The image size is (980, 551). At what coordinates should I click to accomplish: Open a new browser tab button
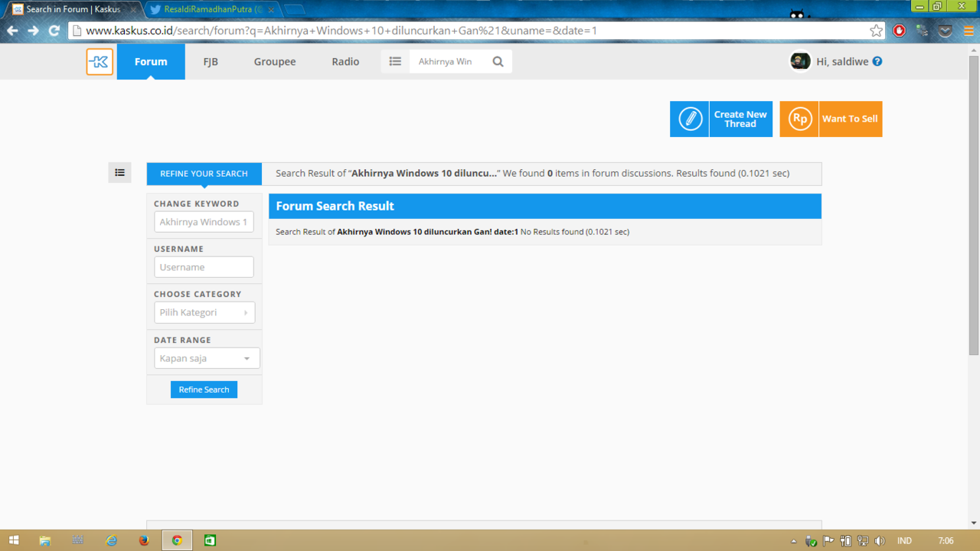coord(295,10)
